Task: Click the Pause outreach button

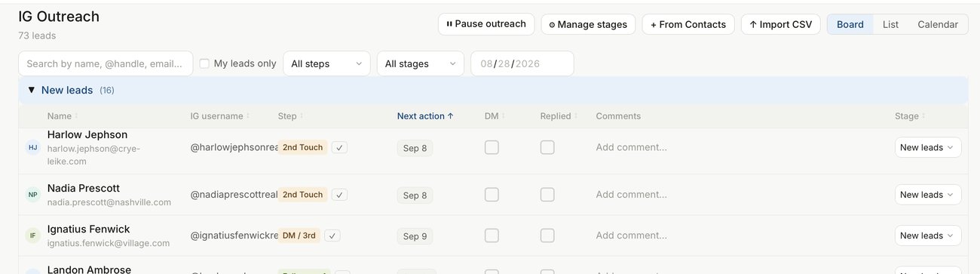Action: pyautogui.click(x=486, y=24)
